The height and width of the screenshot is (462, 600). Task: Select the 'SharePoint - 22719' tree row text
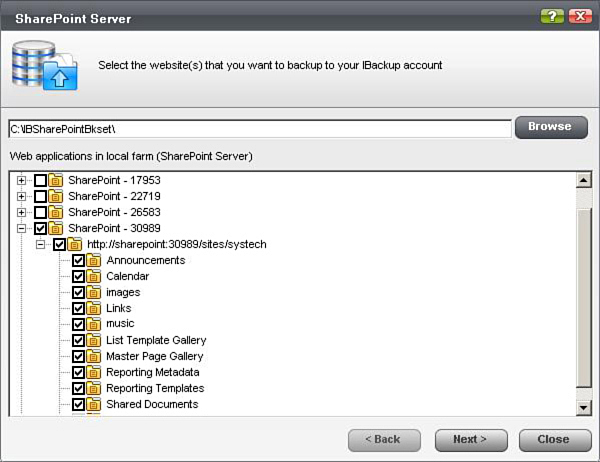point(114,196)
